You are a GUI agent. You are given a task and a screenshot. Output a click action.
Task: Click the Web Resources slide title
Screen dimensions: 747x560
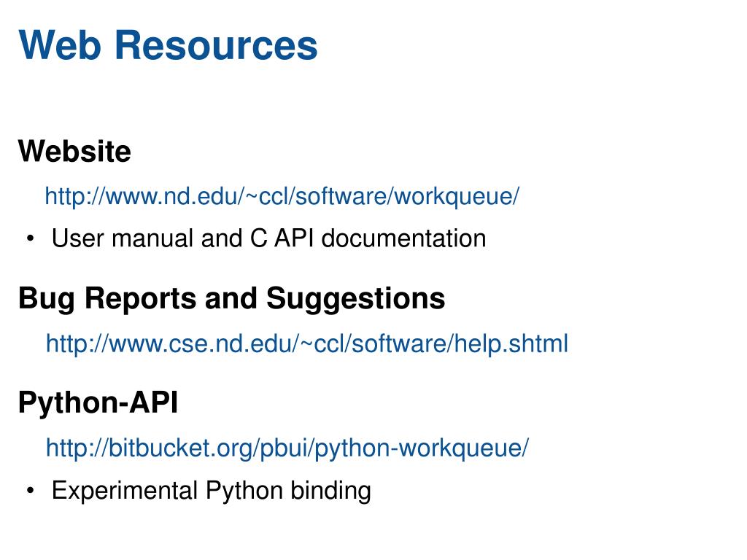169,45
